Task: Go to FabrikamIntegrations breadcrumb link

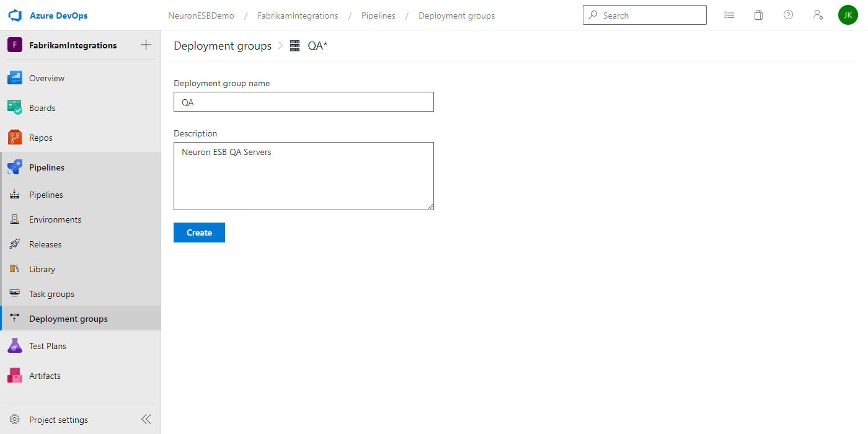Action: pos(298,15)
